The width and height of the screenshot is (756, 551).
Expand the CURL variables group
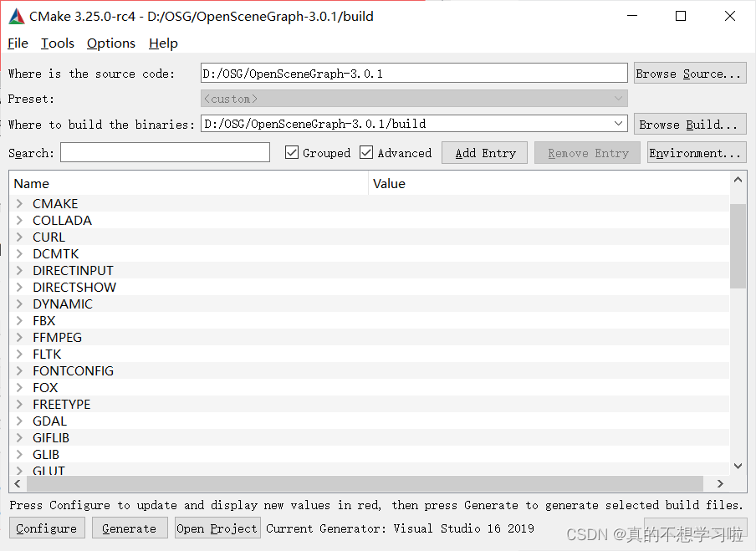click(18, 237)
